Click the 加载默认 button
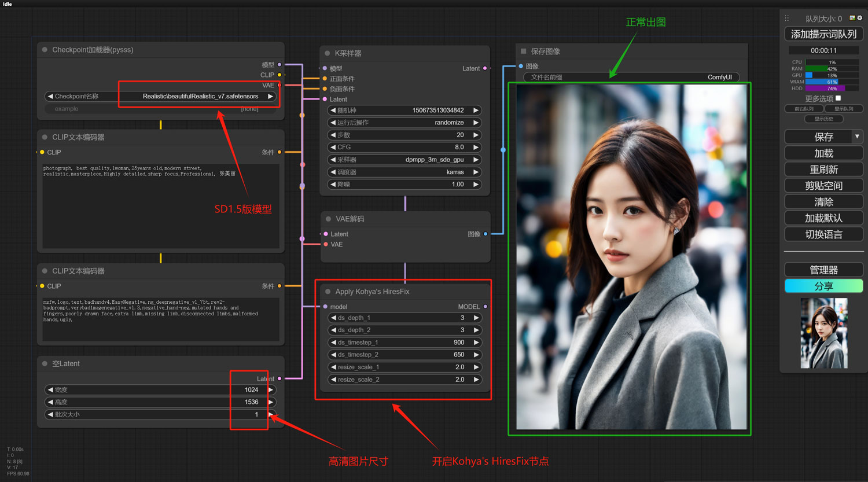Viewport: 868px width, 482px height. (823, 218)
